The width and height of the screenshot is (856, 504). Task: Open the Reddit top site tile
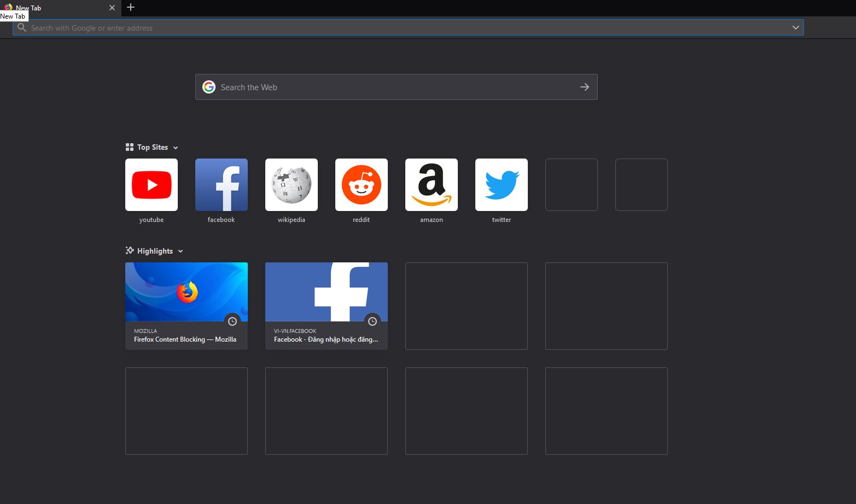coord(362,185)
